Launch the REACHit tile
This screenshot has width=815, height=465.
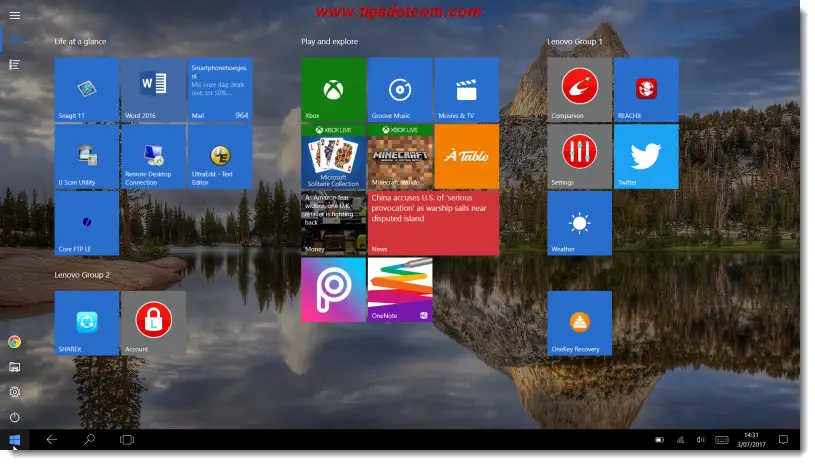tap(646, 90)
